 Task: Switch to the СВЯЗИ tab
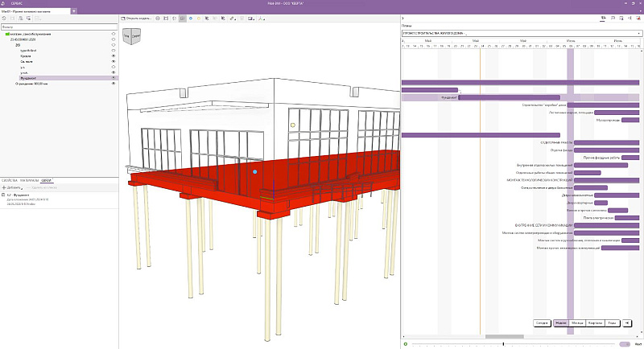(47, 180)
